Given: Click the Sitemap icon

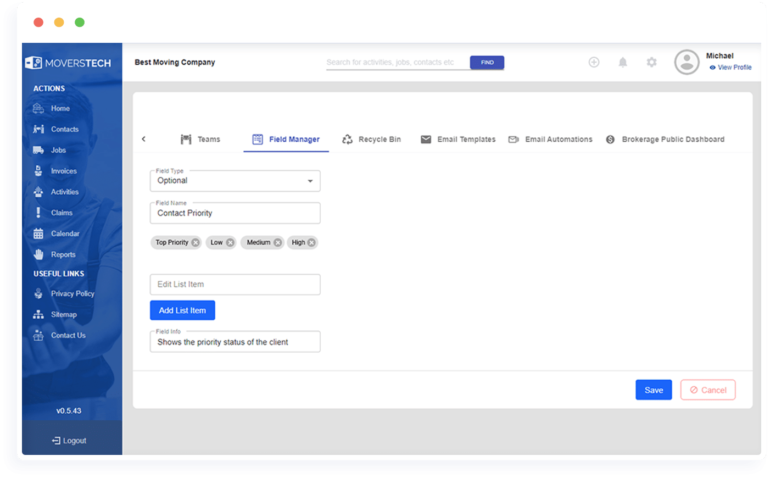Looking at the screenshot, I should pos(38,314).
